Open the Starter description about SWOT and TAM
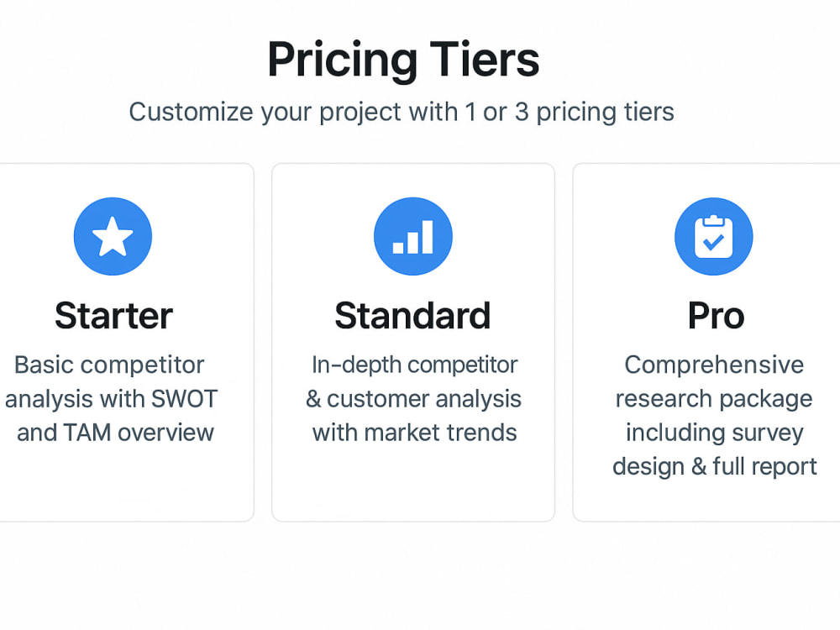 (x=111, y=398)
